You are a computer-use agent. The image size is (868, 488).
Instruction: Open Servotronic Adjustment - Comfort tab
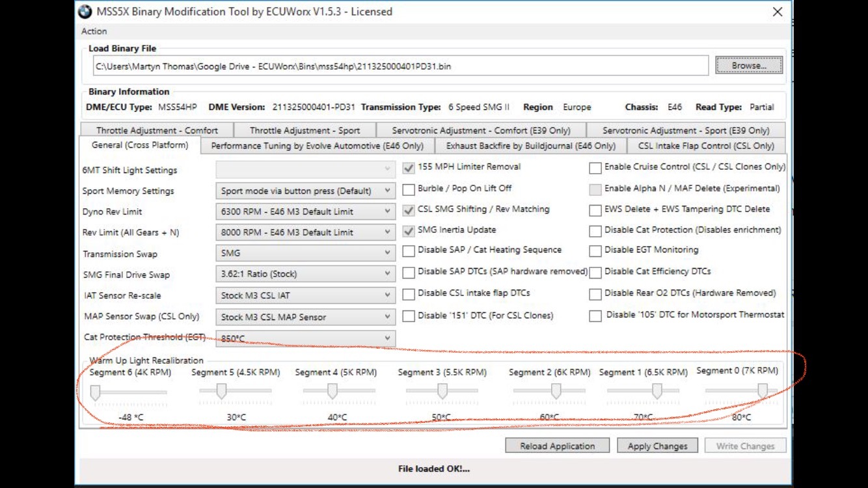point(481,130)
